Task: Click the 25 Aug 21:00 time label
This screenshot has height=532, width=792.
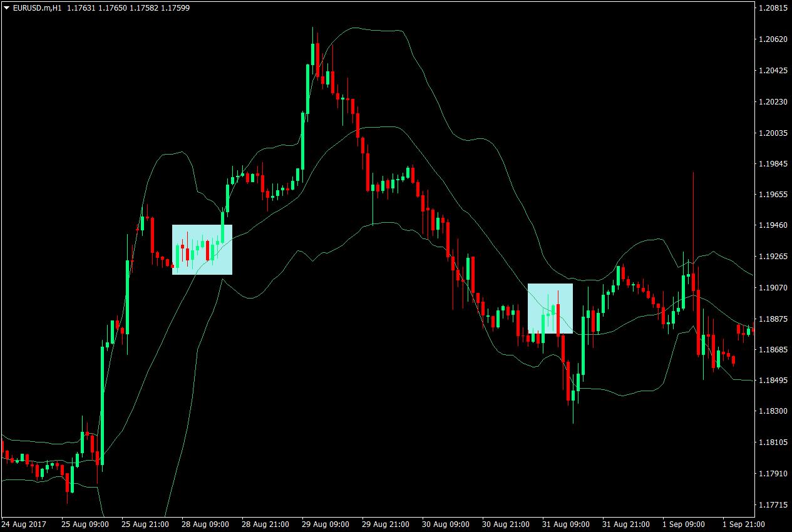Action: point(144,524)
